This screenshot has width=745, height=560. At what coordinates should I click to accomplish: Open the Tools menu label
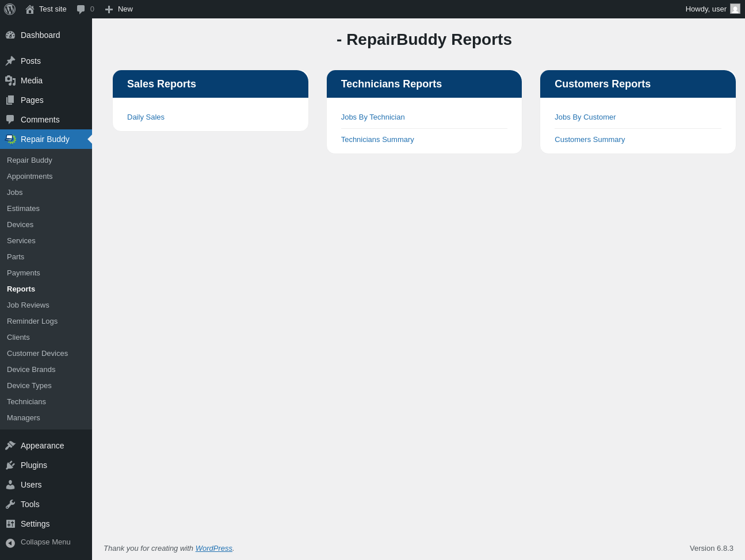point(30,504)
